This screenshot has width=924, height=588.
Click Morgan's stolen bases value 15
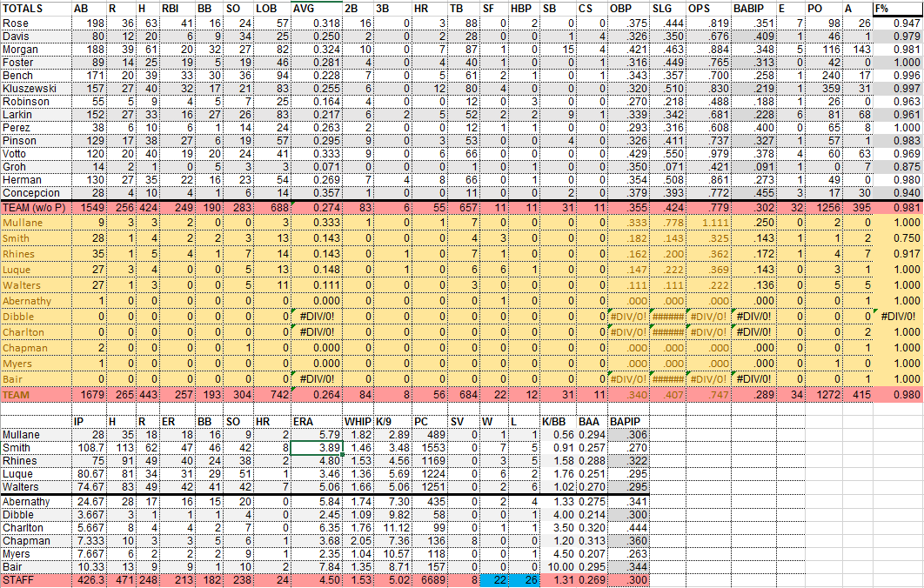click(558, 50)
